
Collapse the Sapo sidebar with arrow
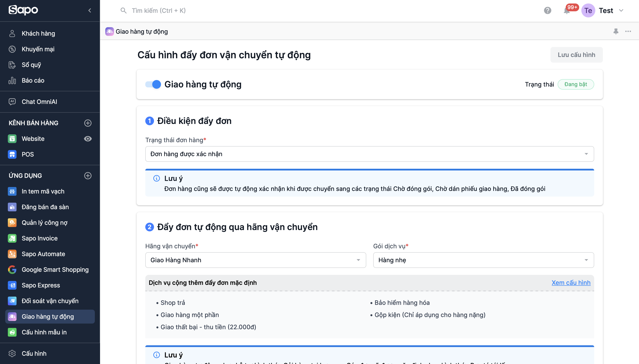90,10
